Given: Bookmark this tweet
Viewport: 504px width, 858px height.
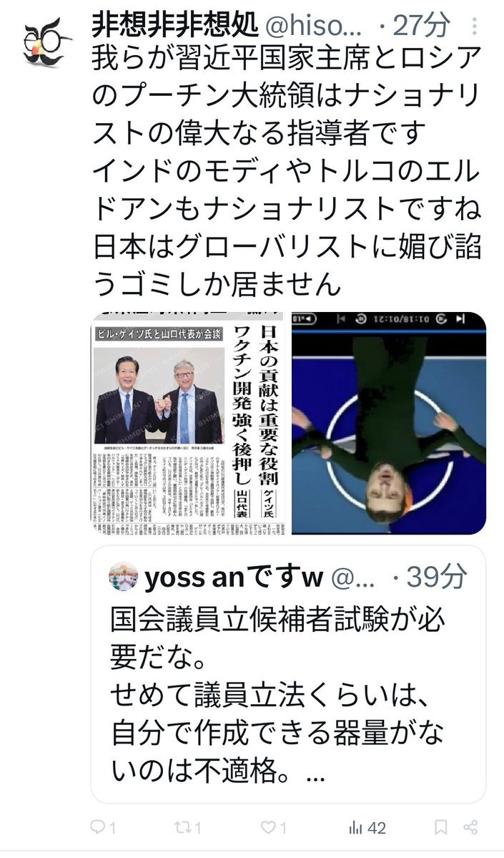Looking at the screenshot, I should point(441,827).
